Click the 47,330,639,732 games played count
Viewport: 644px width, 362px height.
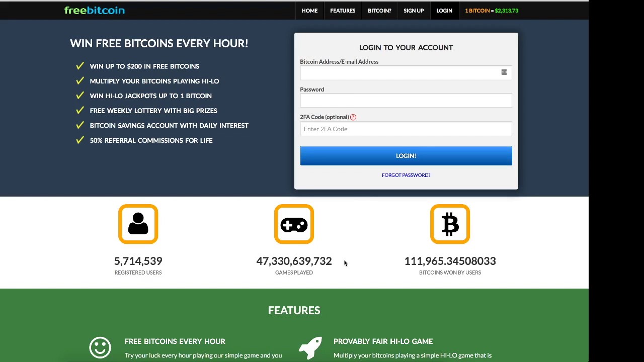pyautogui.click(x=294, y=261)
